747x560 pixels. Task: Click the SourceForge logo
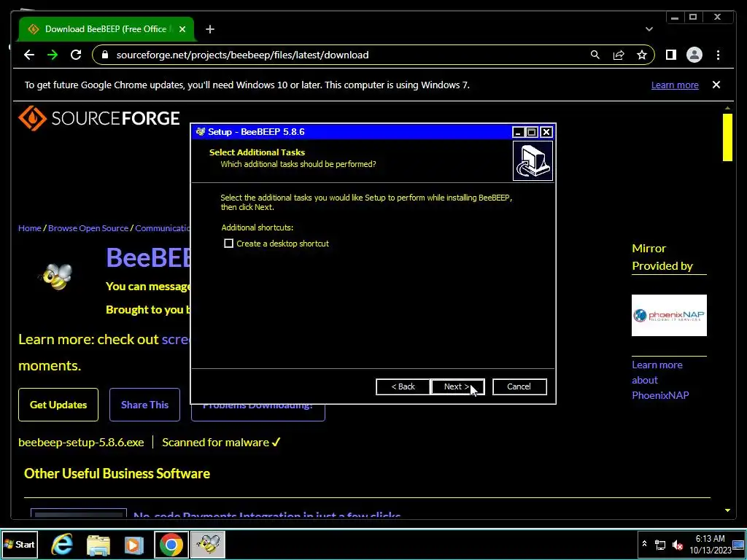click(99, 118)
